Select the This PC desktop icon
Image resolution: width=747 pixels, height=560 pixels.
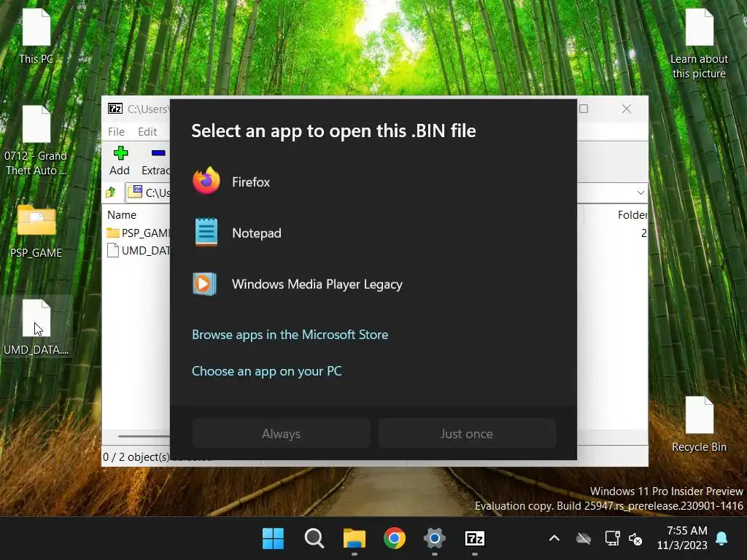click(36, 36)
